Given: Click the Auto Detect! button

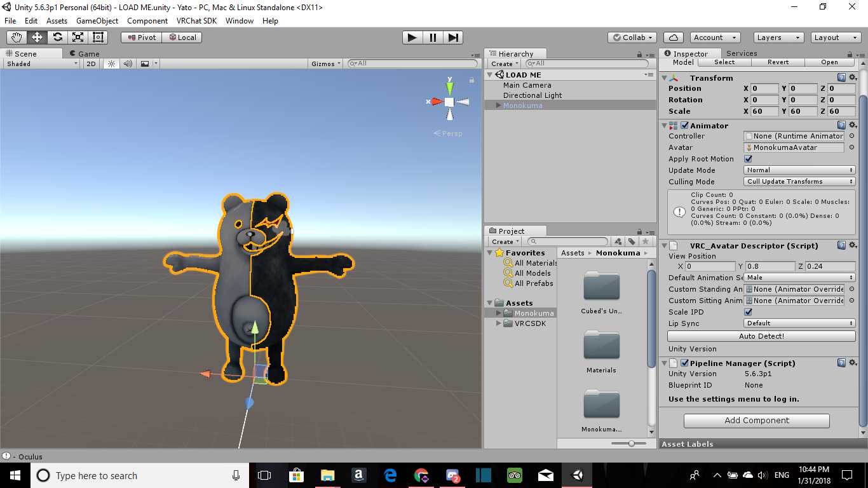Looking at the screenshot, I should click(761, 336).
